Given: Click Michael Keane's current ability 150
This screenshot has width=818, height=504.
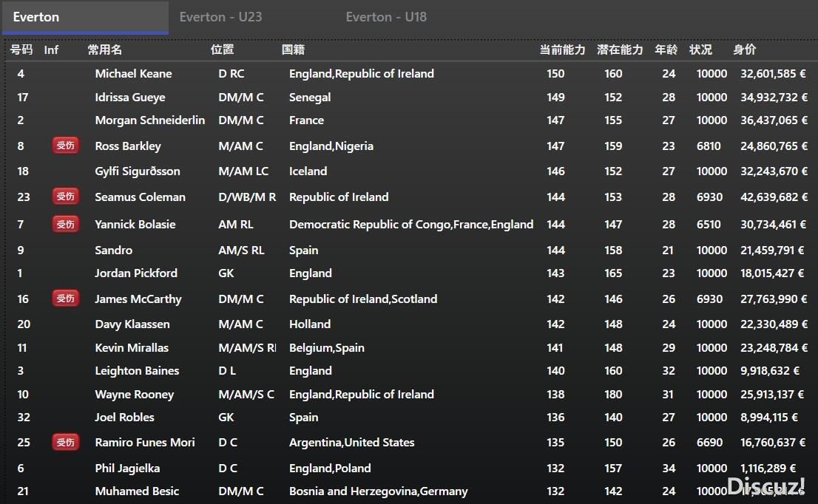Looking at the screenshot, I should coord(555,73).
